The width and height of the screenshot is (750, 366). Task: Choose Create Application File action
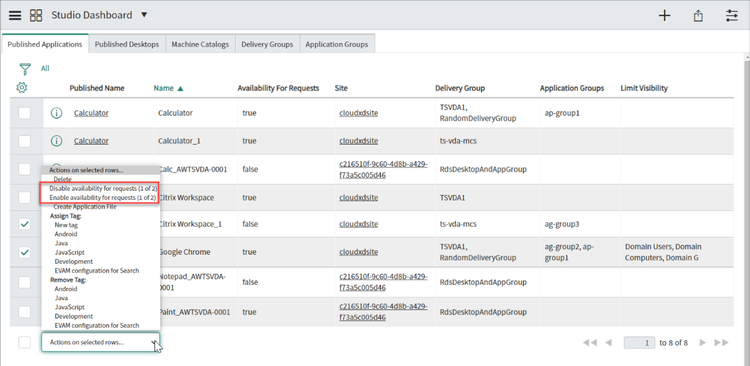[85, 207]
